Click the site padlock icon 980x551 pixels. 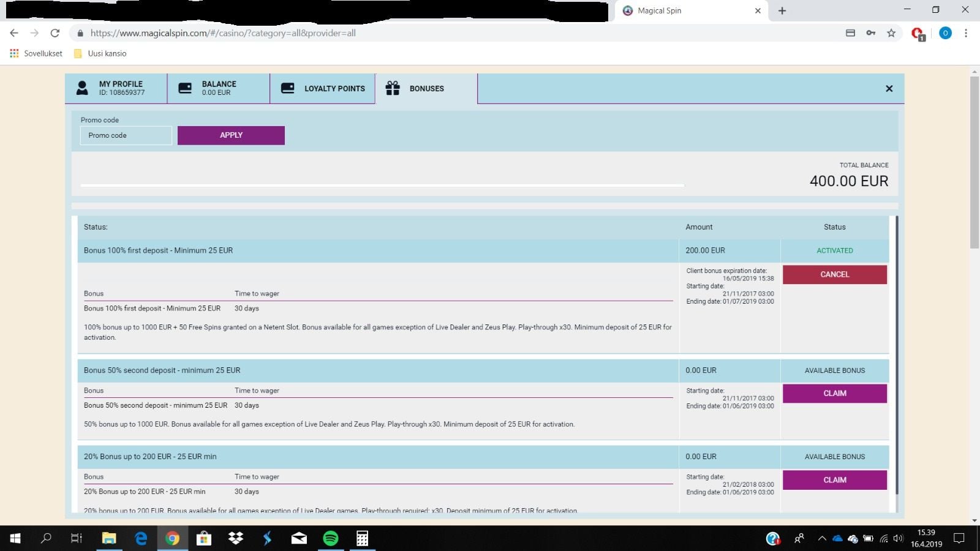tap(80, 33)
